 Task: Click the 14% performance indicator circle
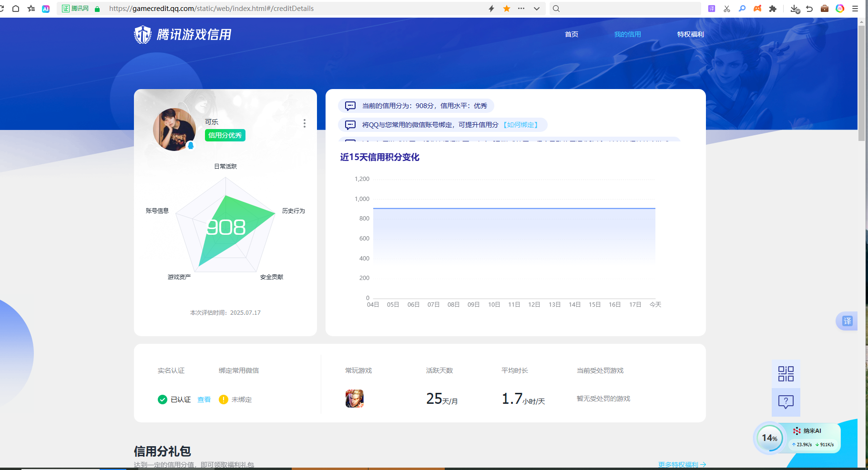tap(769, 438)
